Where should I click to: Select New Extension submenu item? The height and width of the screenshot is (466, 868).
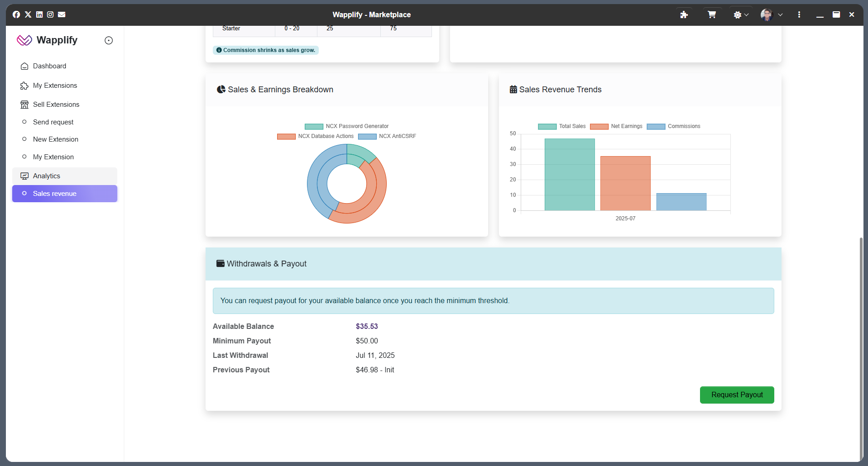[65, 139]
